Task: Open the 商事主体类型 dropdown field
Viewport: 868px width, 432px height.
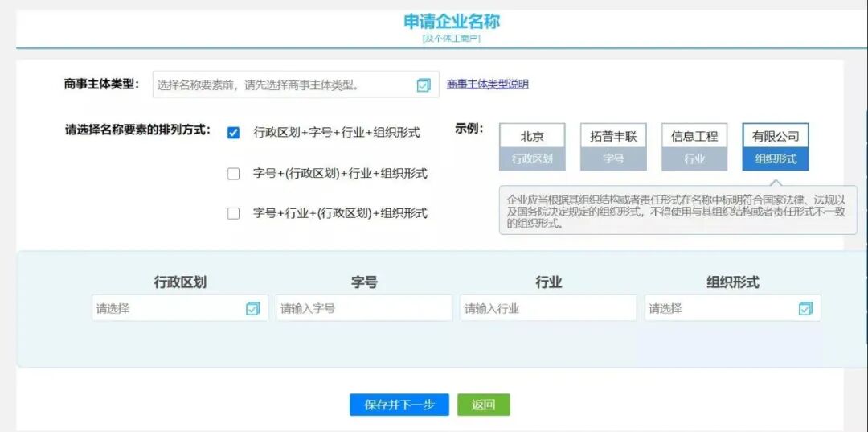Action: [296, 84]
